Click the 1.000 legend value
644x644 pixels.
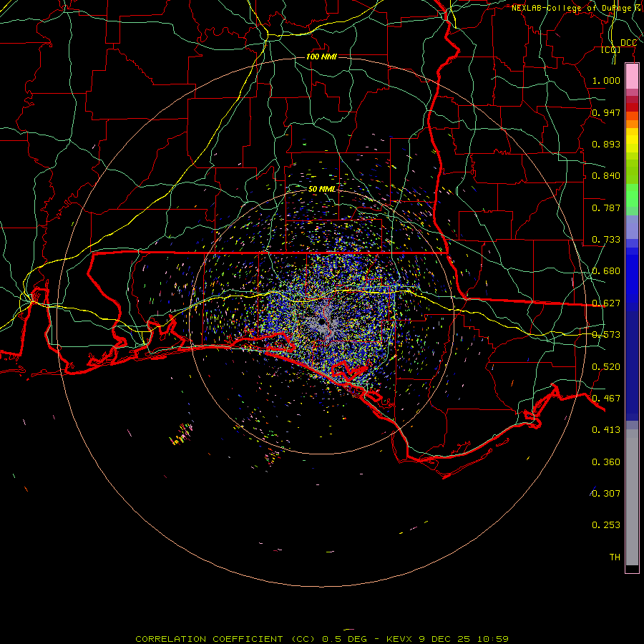pyautogui.click(x=606, y=80)
